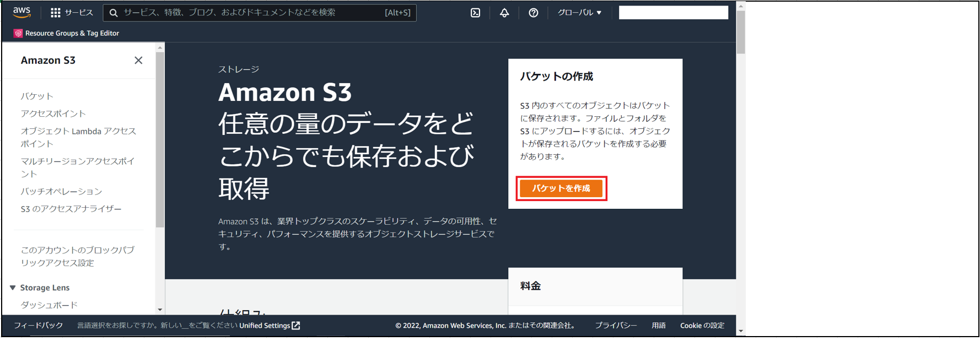This screenshot has width=980, height=357.
Task: Go to バケット in the sidebar
Action: click(37, 96)
